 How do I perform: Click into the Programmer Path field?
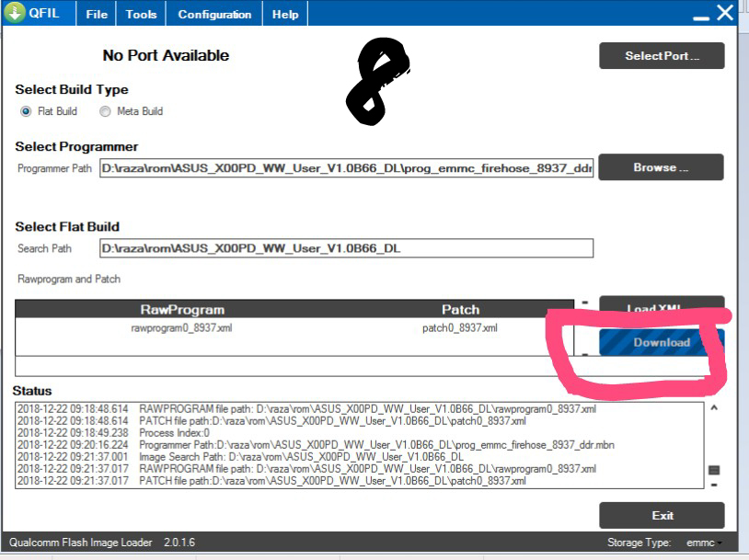(x=346, y=168)
